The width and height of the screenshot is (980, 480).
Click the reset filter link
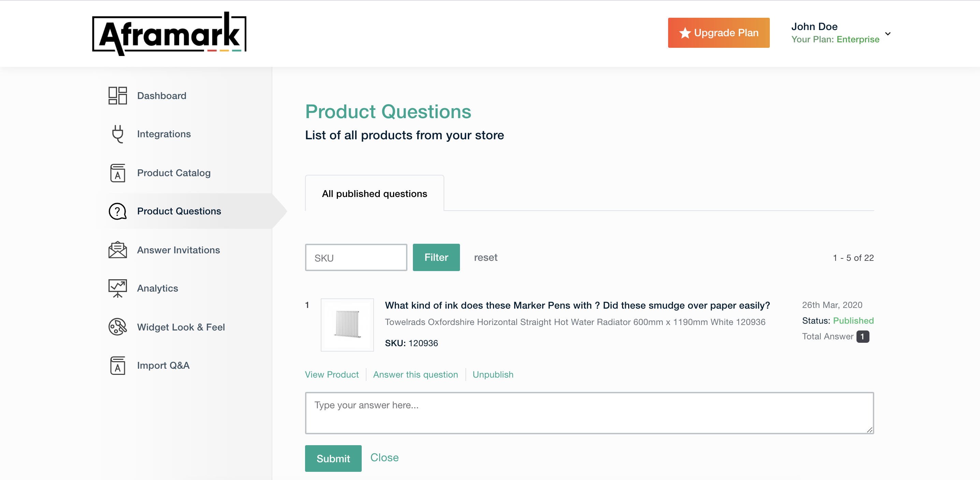(486, 257)
